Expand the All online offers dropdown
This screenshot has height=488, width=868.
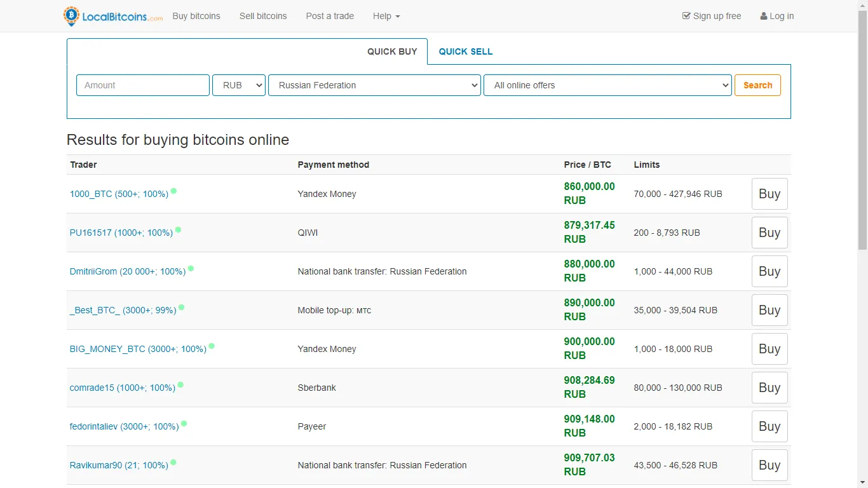point(607,85)
